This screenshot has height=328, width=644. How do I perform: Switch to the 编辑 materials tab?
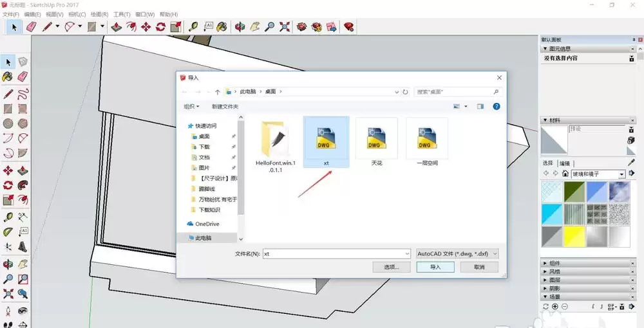(x=565, y=163)
